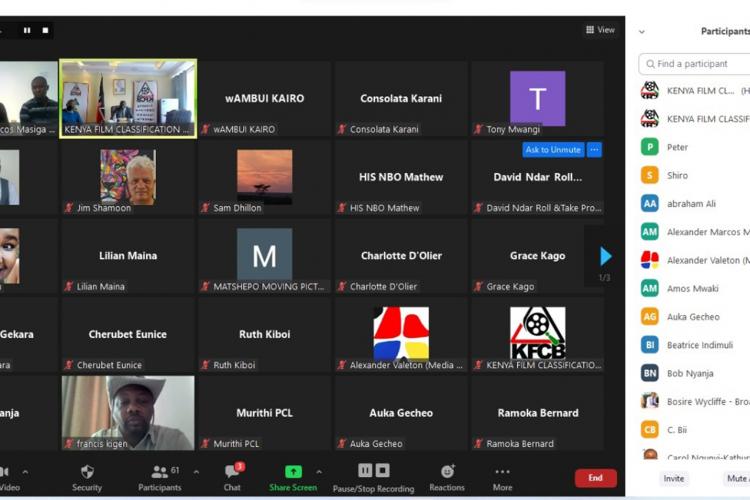Image resolution: width=750 pixels, height=500 pixels.
Task: Click the Ask to Unmute button
Action: coord(552,150)
